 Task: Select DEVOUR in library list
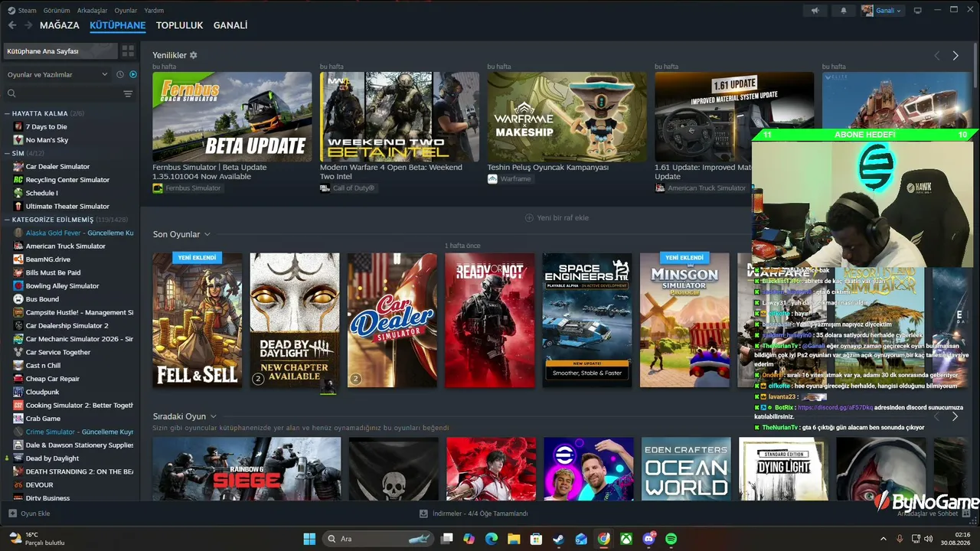pyautogui.click(x=40, y=485)
